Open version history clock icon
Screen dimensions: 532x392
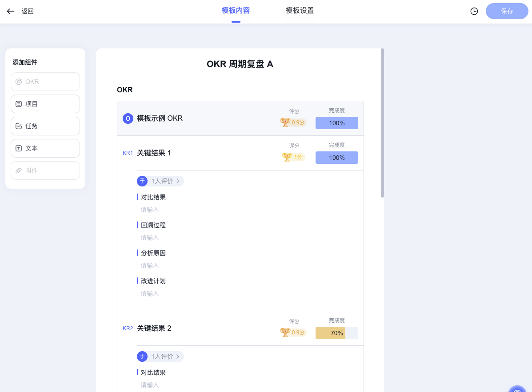point(474,11)
